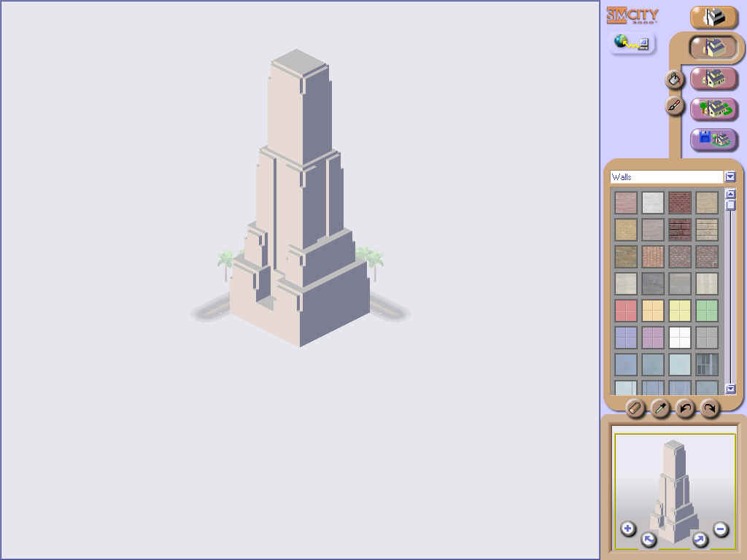Click the texture list scroll-down arrow
The height and width of the screenshot is (560, 747).
[730, 389]
